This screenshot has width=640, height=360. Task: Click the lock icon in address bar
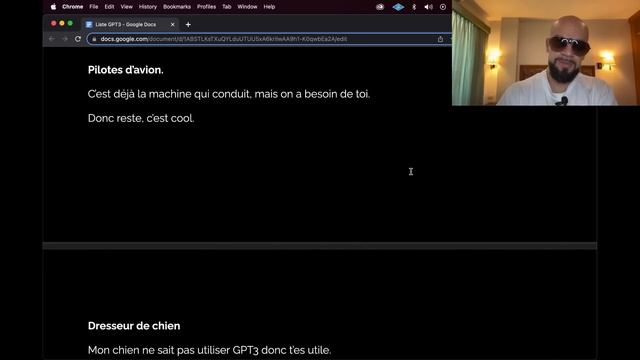coord(94,39)
